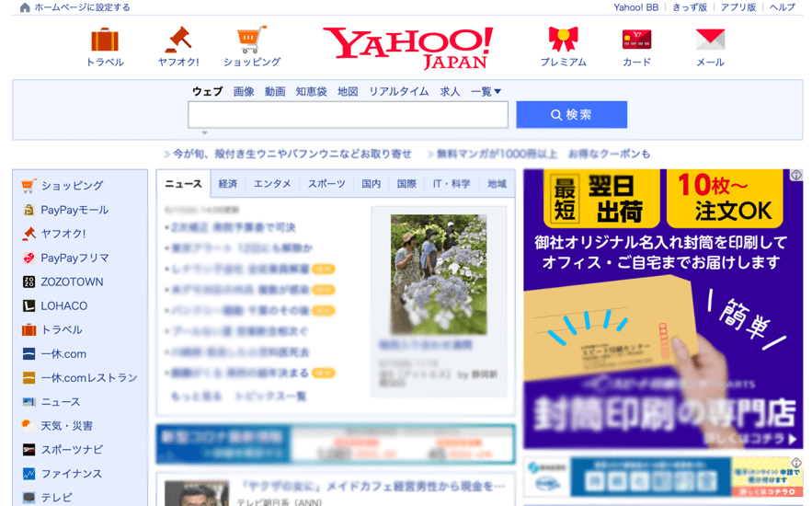Select the 画像 search tab
This screenshot has width=812, height=506.
point(244,92)
